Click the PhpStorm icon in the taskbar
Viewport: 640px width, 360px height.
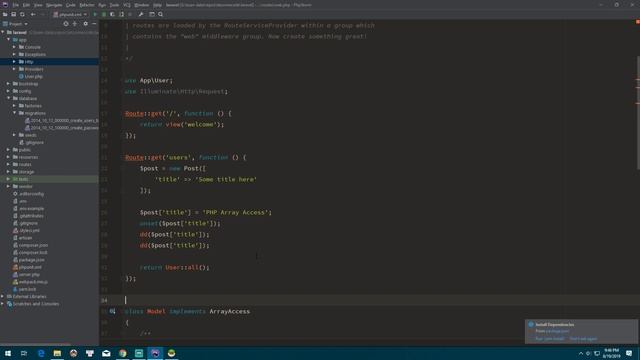155,353
